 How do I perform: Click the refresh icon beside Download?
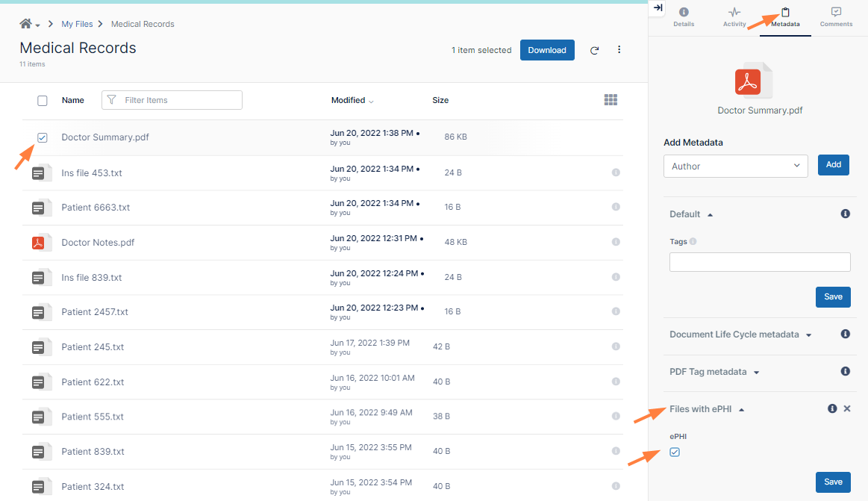click(x=594, y=51)
